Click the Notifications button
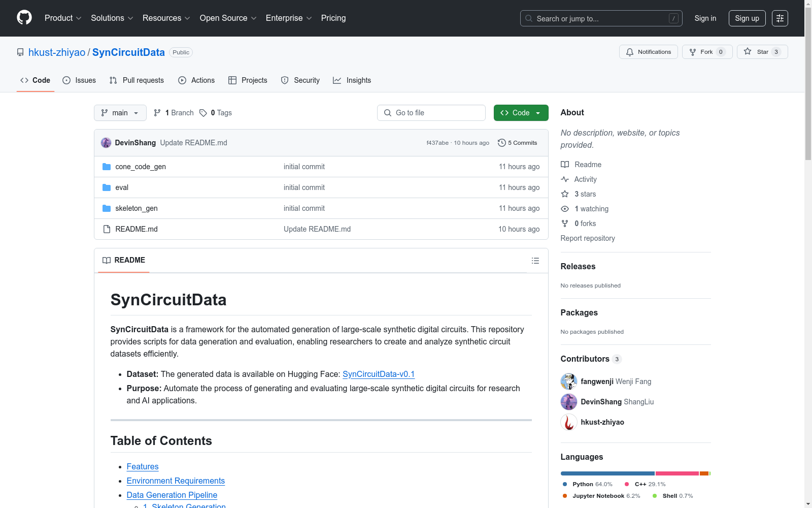The width and height of the screenshot is (812, 508). (x=649, y=52)
